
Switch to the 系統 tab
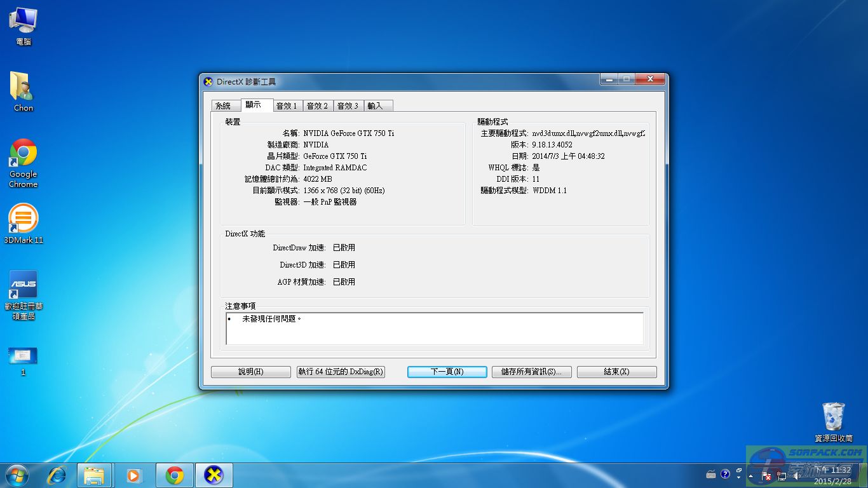(x=224, y=105)
